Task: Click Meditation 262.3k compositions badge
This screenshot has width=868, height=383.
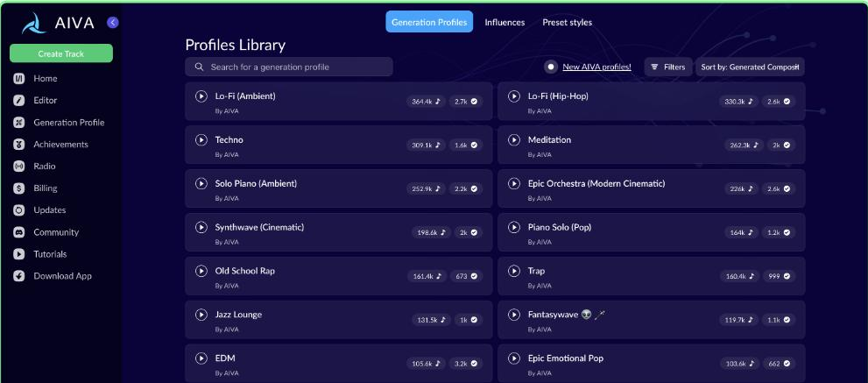Action: tap(744, 145)
